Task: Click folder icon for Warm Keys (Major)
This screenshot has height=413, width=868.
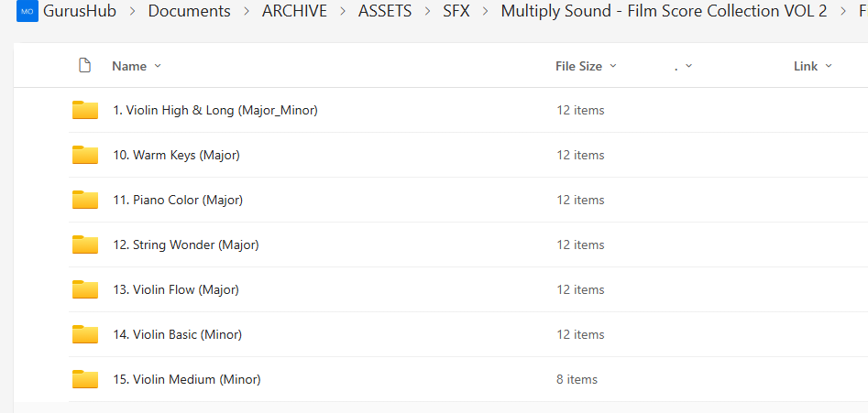Action: pyautogui.click(x=85, y=156)
